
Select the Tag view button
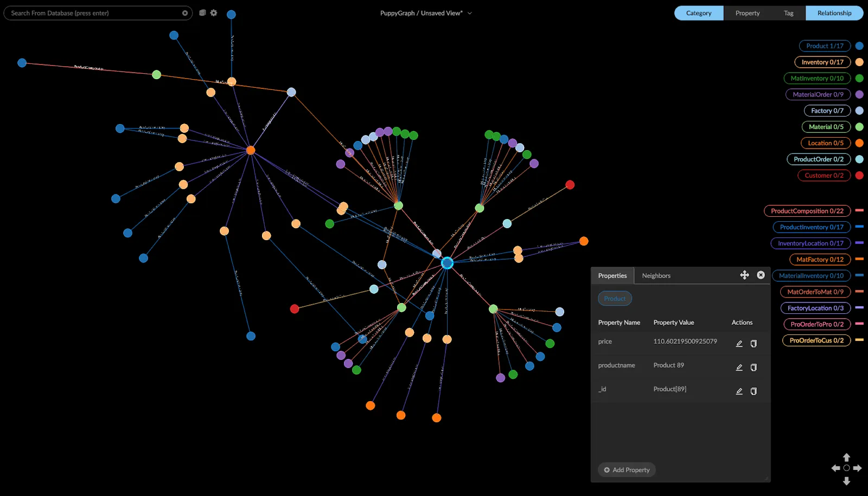(x=789, y=13)
